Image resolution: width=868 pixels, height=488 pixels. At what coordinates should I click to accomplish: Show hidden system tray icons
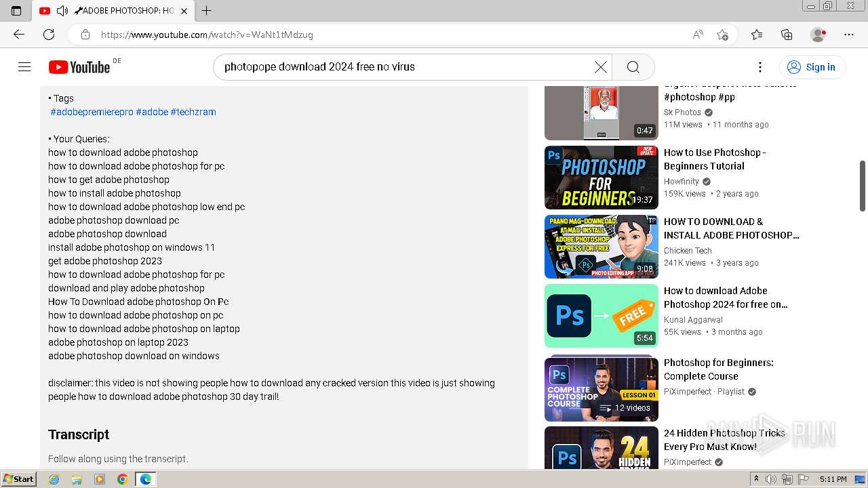click(x=757, y=479)
